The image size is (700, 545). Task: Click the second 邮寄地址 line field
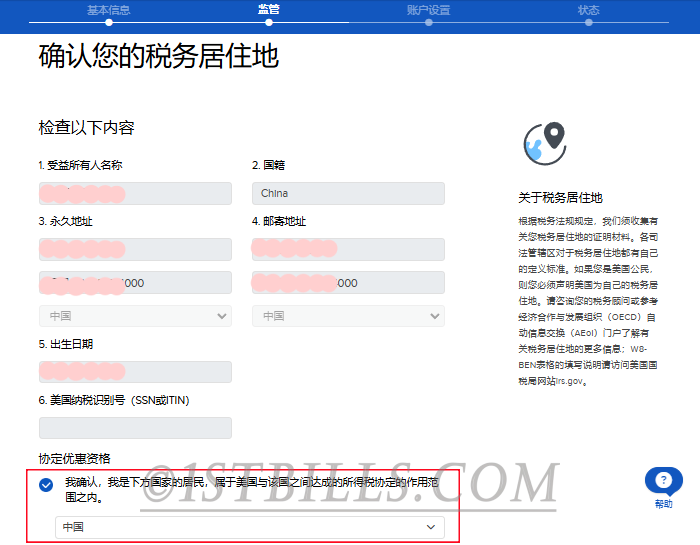pos(348,283)
